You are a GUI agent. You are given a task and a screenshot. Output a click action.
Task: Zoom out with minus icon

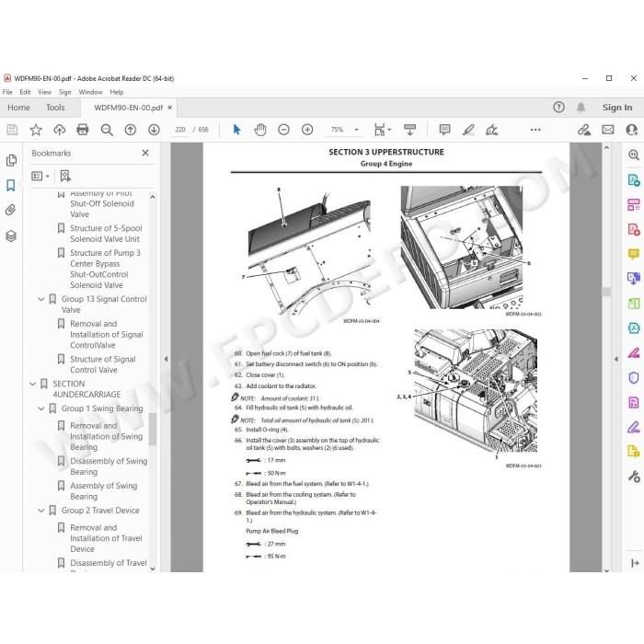pos(283,130)
